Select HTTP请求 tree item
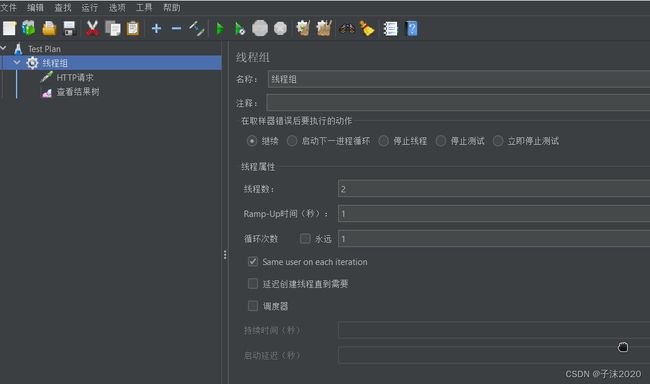 click(x=75, y=78)
